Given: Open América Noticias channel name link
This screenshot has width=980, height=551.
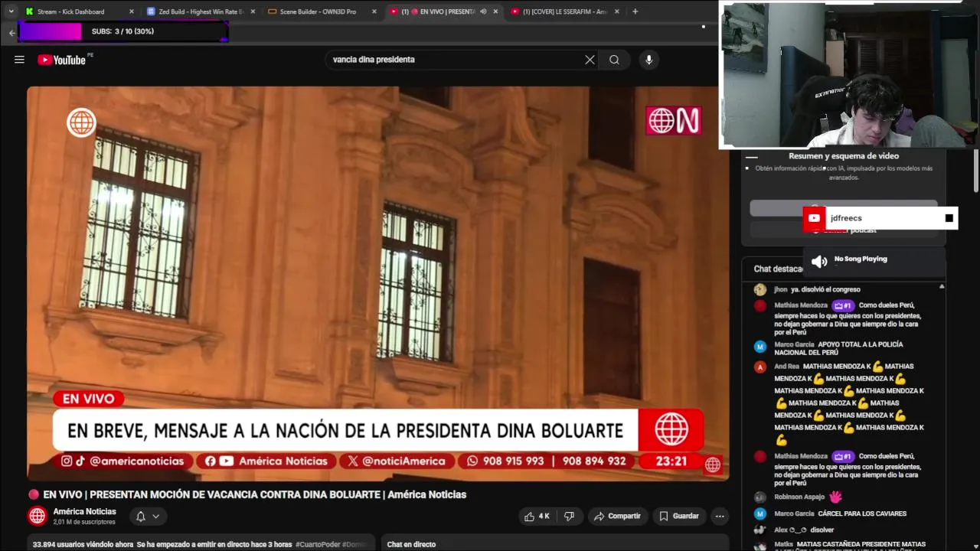Looking at the screenshot, I should [x=84, y=511].
